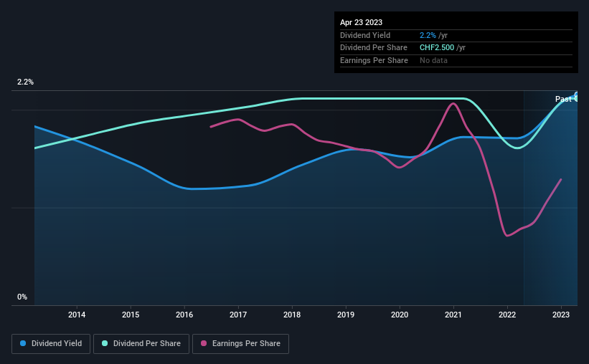Click the 2.2% dividend yield tooltip value
589x364 pixels.
pos(428,35)
